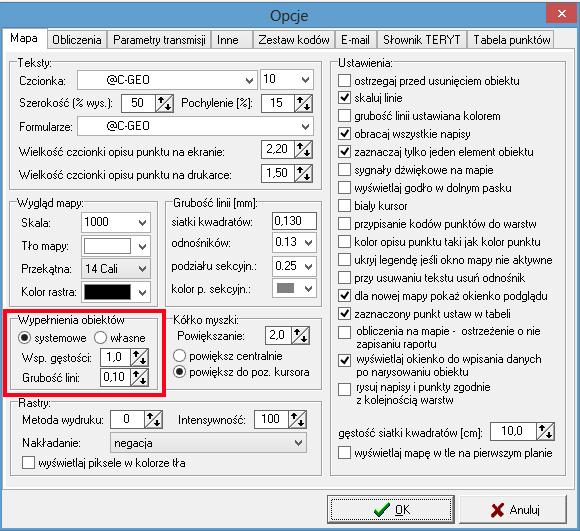Click the Intensywność value field showing 100

click(271, 419)
